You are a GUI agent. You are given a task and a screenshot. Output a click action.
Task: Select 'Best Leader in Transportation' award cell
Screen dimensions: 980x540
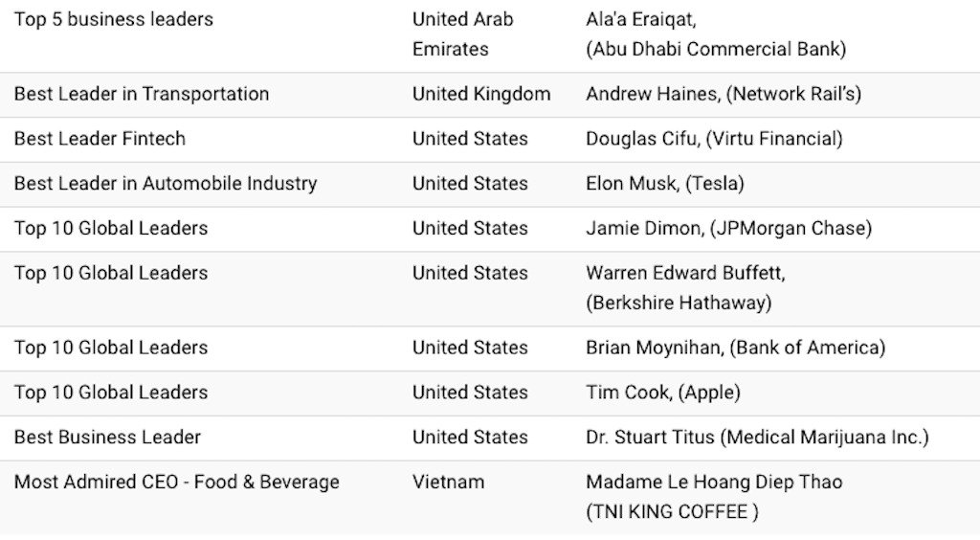142,94
